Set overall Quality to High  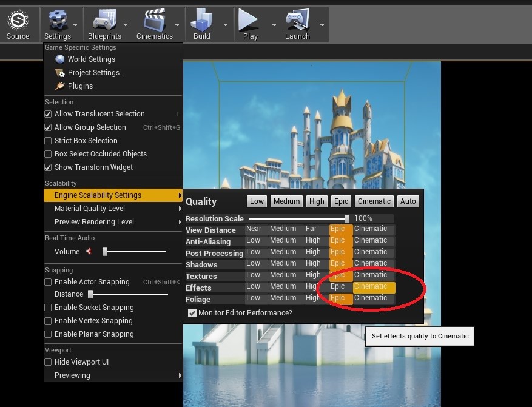click(x=317, y=201)
